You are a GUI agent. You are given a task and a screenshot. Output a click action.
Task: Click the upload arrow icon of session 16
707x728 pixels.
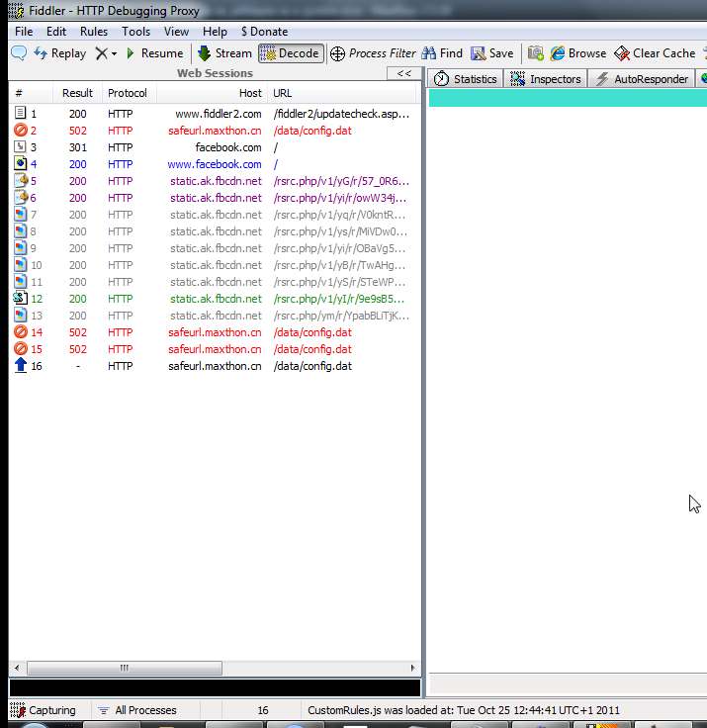pos(20,365)
